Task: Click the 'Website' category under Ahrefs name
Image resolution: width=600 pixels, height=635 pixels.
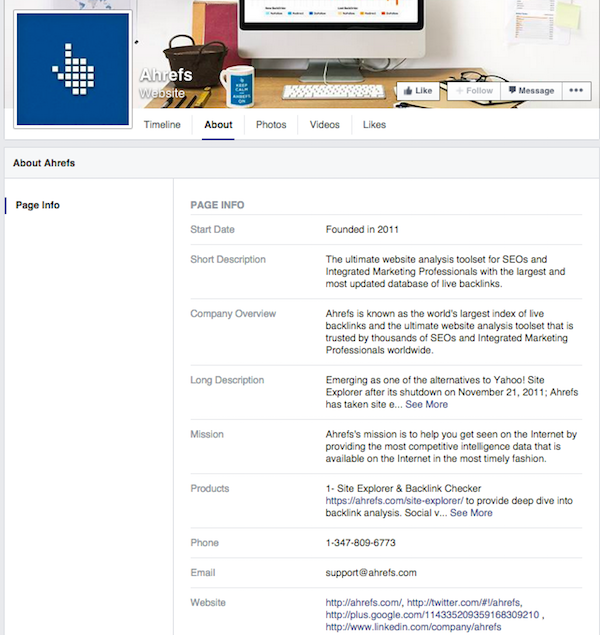Action: pos(162,94)
